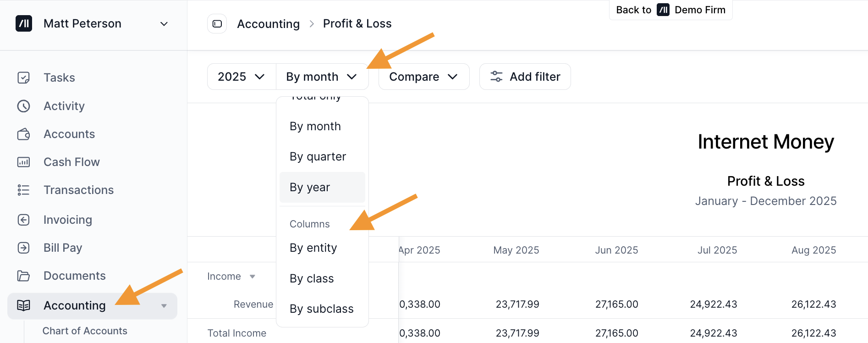Choose By year from the menu

click(x=310, y=187)
